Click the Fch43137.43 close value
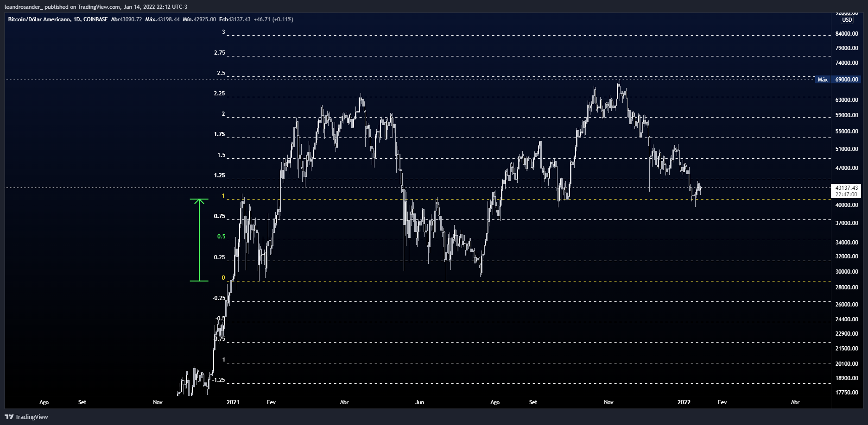868x425 pixels. (x=235, y=19)
